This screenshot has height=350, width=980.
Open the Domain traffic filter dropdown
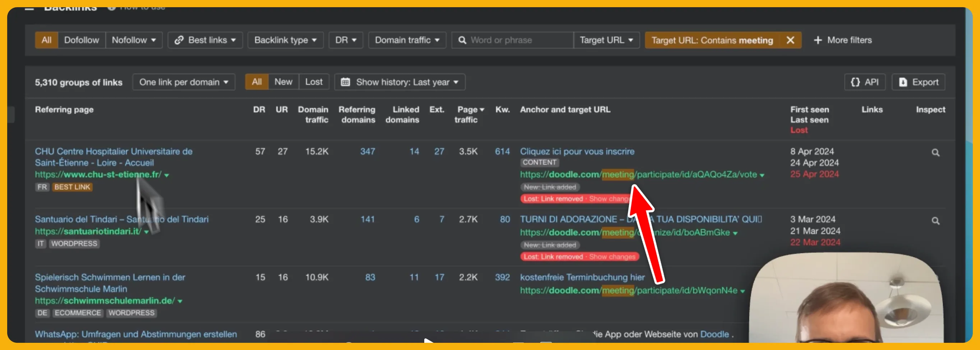coord(407,40)
